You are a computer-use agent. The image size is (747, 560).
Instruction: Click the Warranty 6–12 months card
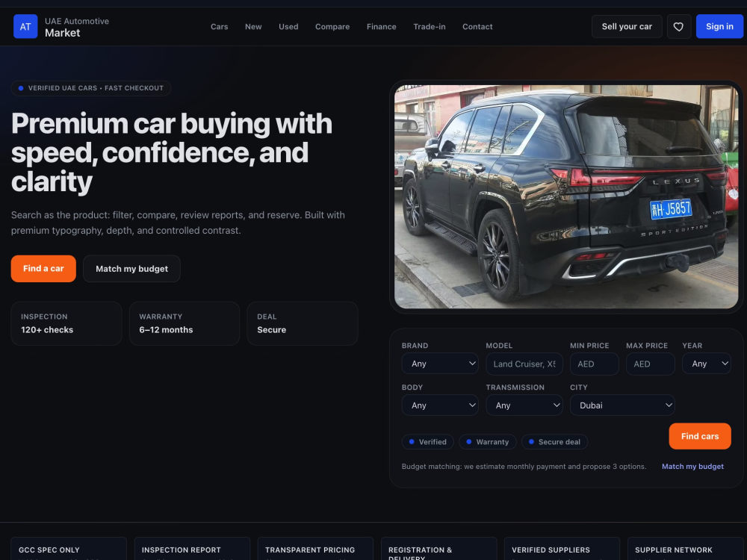click(x=185, y=323)
